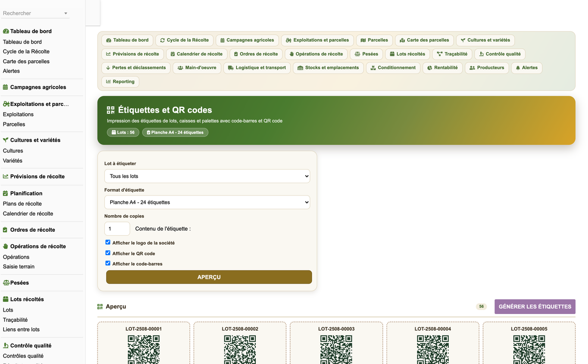Screen dimensions: 588x364
Task: Click the dashboard gauge icon in sidebar
Action: [6, 31]
